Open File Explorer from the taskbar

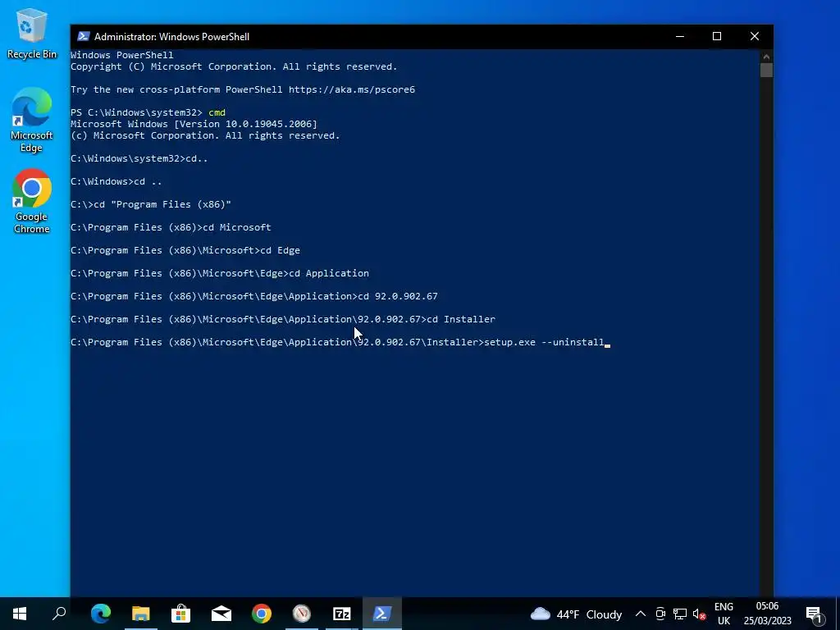[140, 614]
